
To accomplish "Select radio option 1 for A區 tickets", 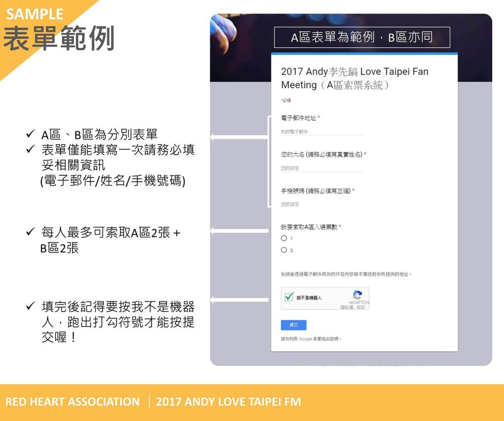I will 284,238.
